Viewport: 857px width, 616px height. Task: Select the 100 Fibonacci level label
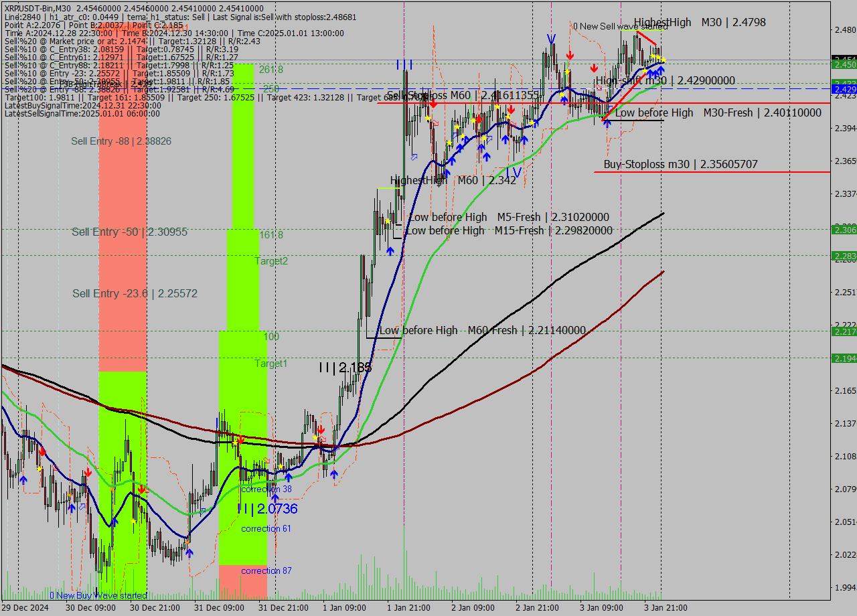click(271, 337)
